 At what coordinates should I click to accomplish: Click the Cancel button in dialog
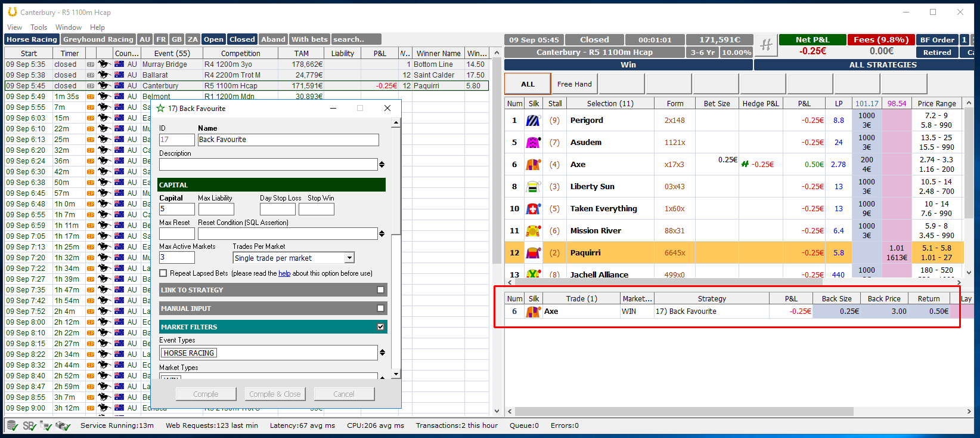tap(344, 394)
